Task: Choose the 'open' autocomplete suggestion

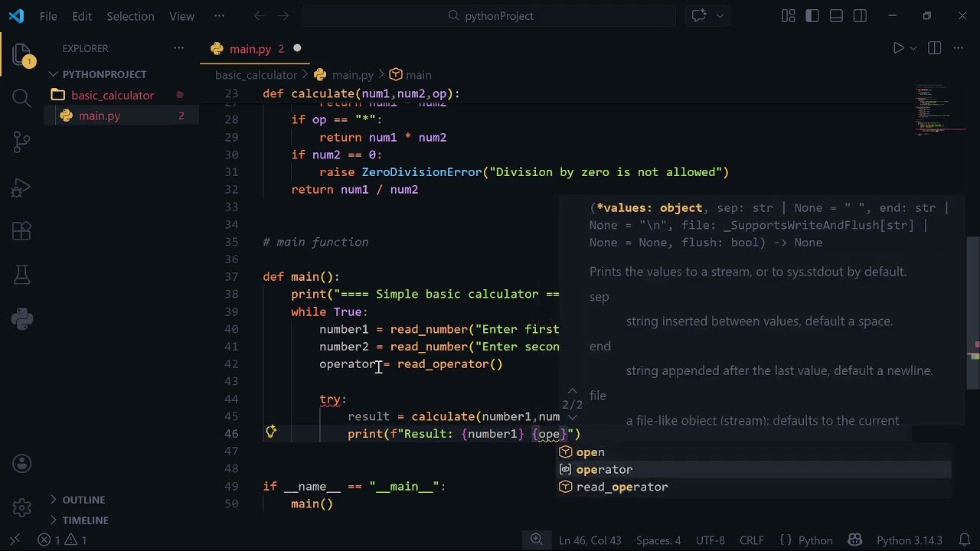Action: tap(753, 452)
